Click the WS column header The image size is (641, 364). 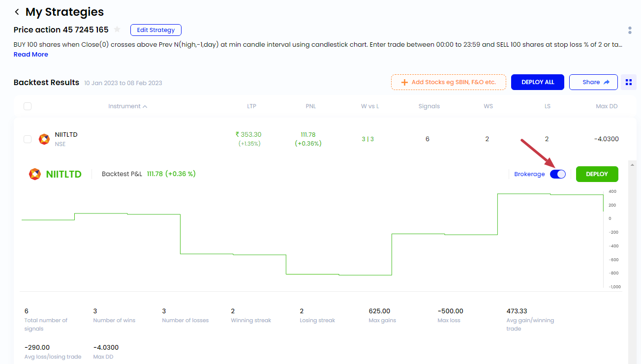[488, 106]
